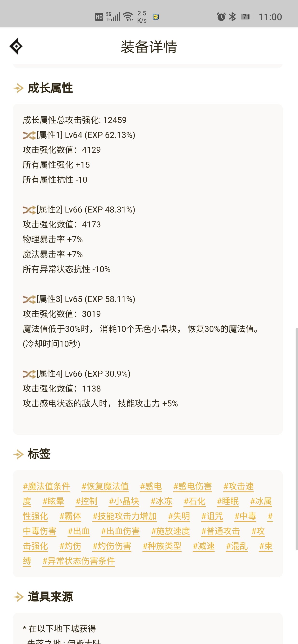
Task: Select the #感电伤害 tag link
Action: tap(193, 487)
